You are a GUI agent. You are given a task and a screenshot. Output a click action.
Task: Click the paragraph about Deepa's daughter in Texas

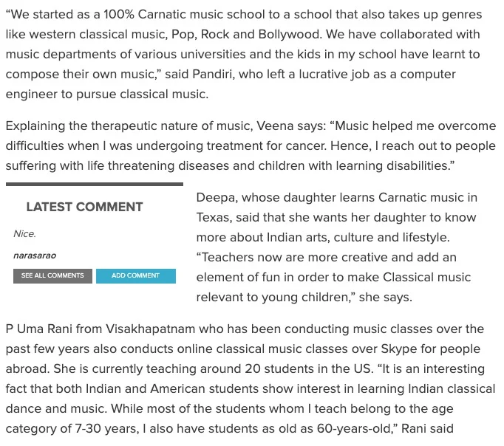336,247
